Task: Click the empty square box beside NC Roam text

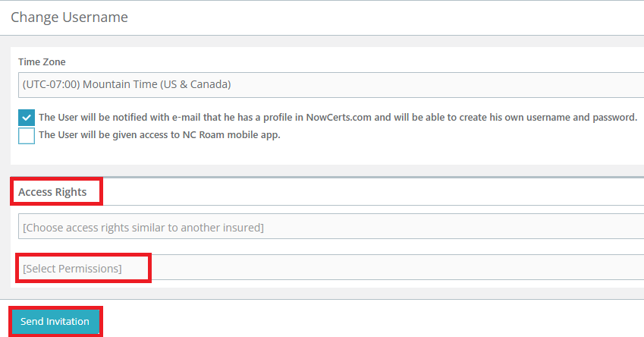Action: [x=27, y=136]
